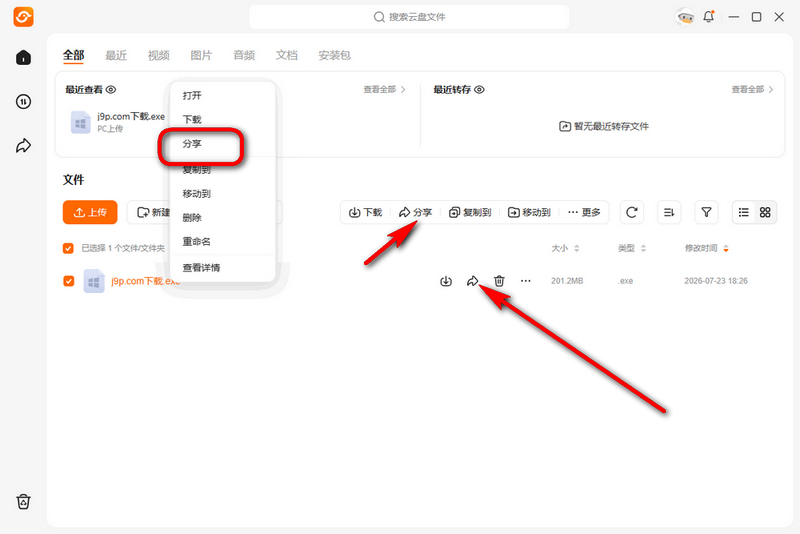Image resolution: width=800 pixels, height=534 pixels.
Task: Click the 2026-07-23 18:26 modified time
Action: click(716, 281)
